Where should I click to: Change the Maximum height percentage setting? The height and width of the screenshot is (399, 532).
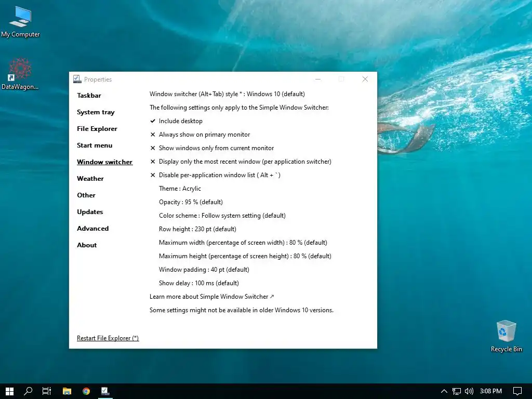tap(245, 256)
